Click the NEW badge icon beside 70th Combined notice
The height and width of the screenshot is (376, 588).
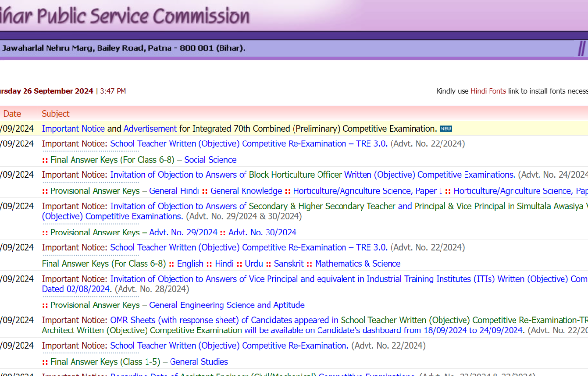point(445,129)
